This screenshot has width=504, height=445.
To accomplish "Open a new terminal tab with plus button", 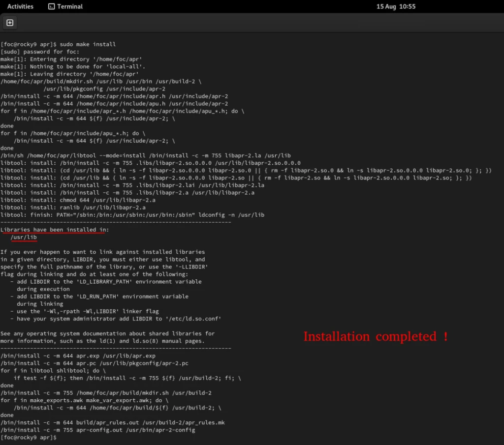I will tap(10, 23).
